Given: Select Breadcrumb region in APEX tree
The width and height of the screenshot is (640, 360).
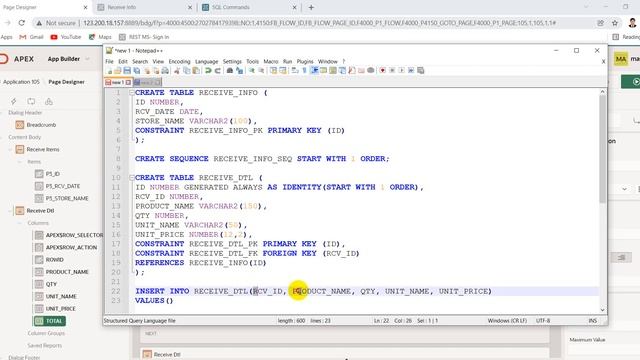Looking at the screenshot, I should (x=41, y=125).
